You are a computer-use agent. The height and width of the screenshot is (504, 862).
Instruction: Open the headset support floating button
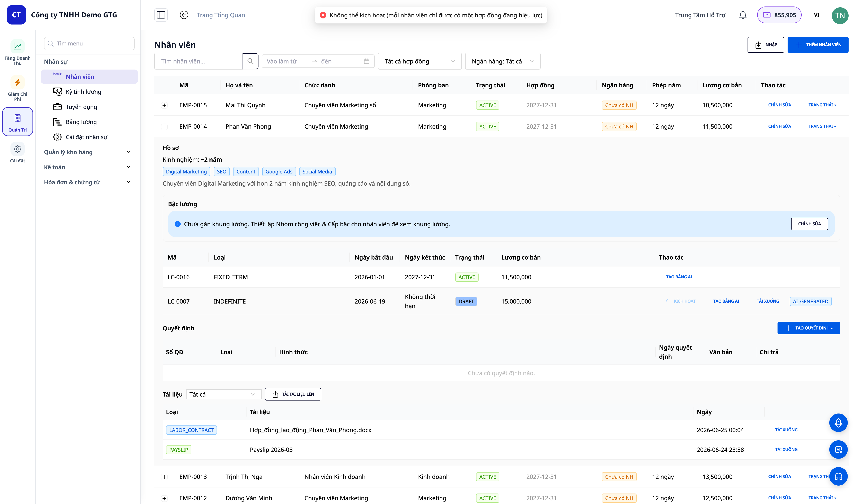click(x=838, y=476)
